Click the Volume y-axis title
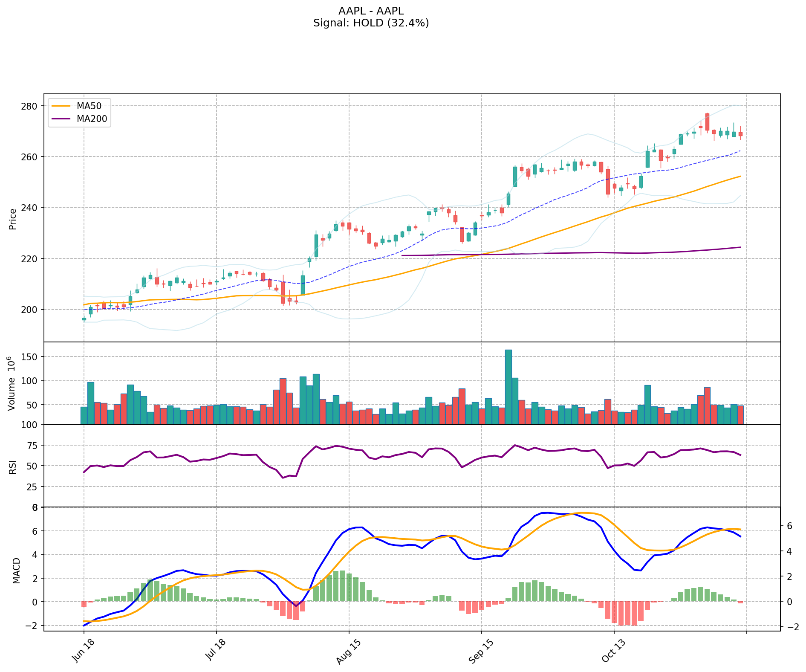The width and height of the screenshot is (806, 672). point(12,384)
